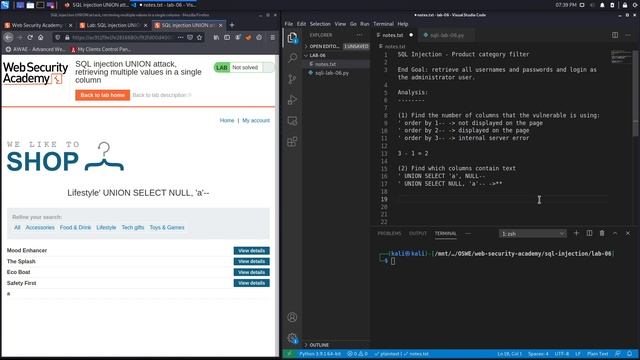Screen dimensions: 640x360
Task: Open Firefox page actions ellipsis menu
Action: pos(180,37)
